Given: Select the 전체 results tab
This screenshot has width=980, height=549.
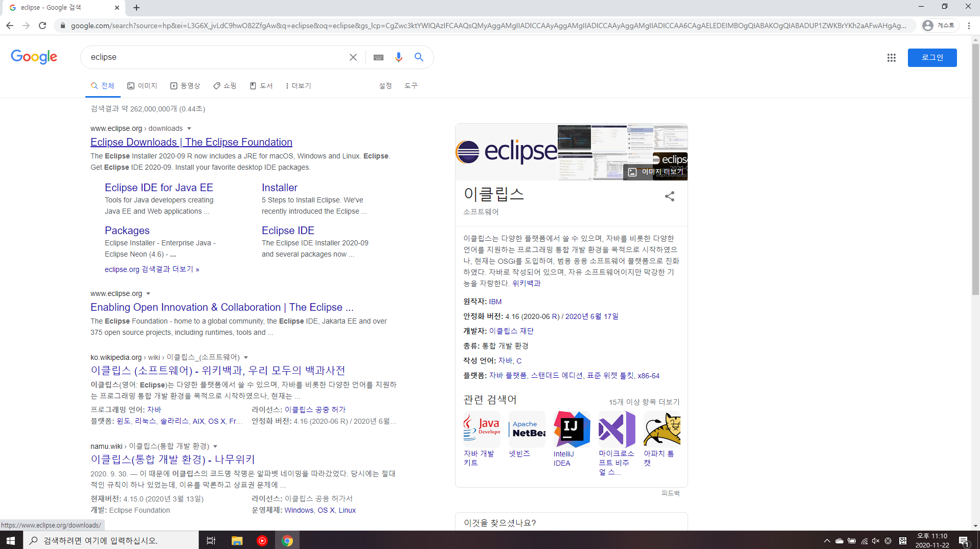Looking at the screenshot, I should [x=103, y=86].
